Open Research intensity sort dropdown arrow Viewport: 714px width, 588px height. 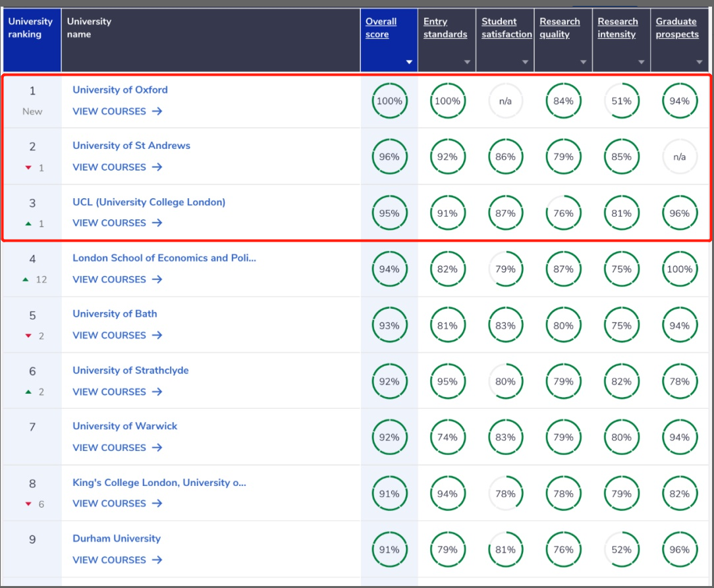641,62
